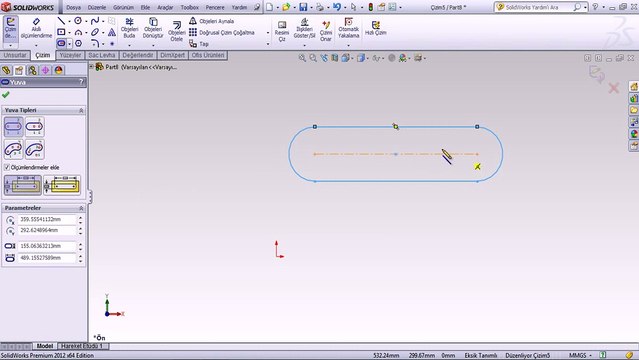Open Line tool dropdown arrow

click(x=69, y=21)
